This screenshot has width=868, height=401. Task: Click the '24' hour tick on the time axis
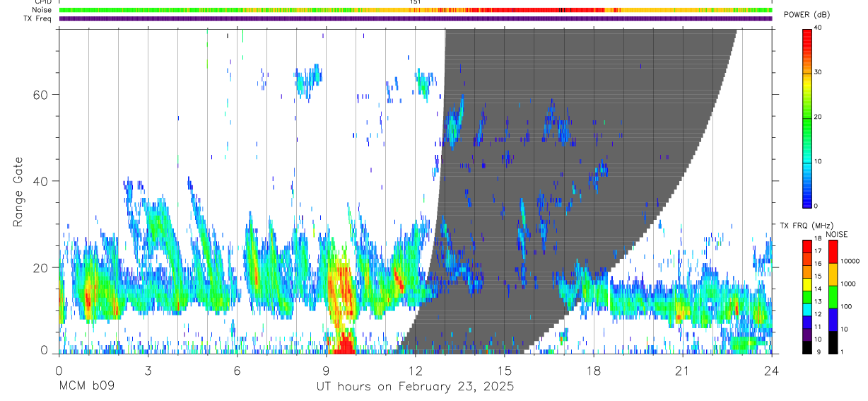click(x=772, y=370)
